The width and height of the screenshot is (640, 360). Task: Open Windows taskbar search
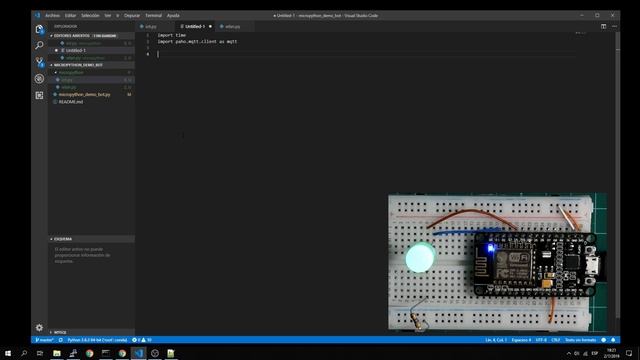[24, 353]
